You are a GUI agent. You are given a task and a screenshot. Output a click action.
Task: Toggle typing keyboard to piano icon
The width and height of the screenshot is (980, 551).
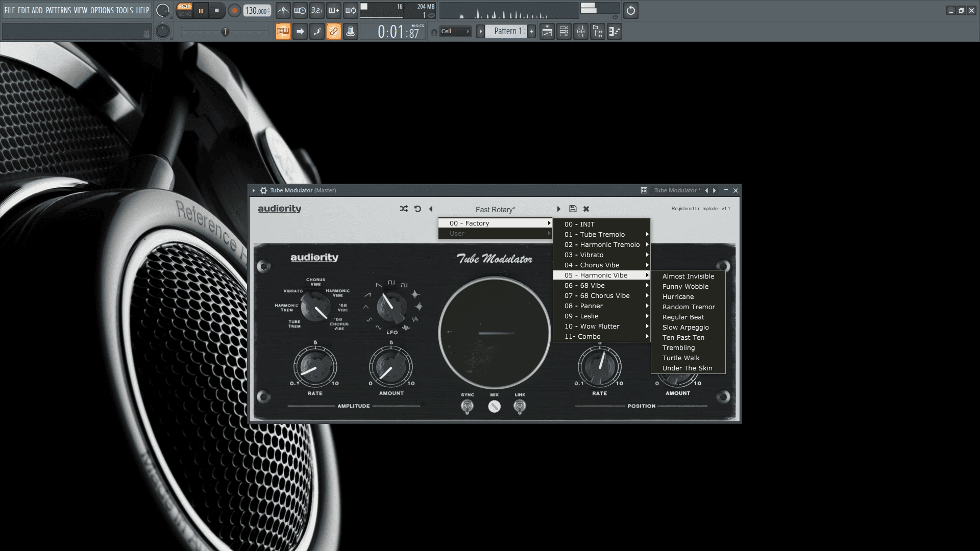coord(283,32)
